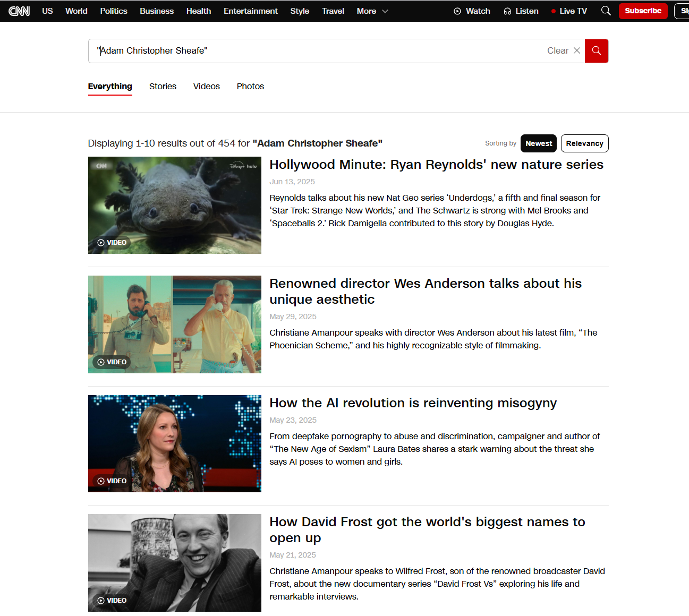689x616 pixels.
Task: Open the Style section
Action: pos(300,11)
